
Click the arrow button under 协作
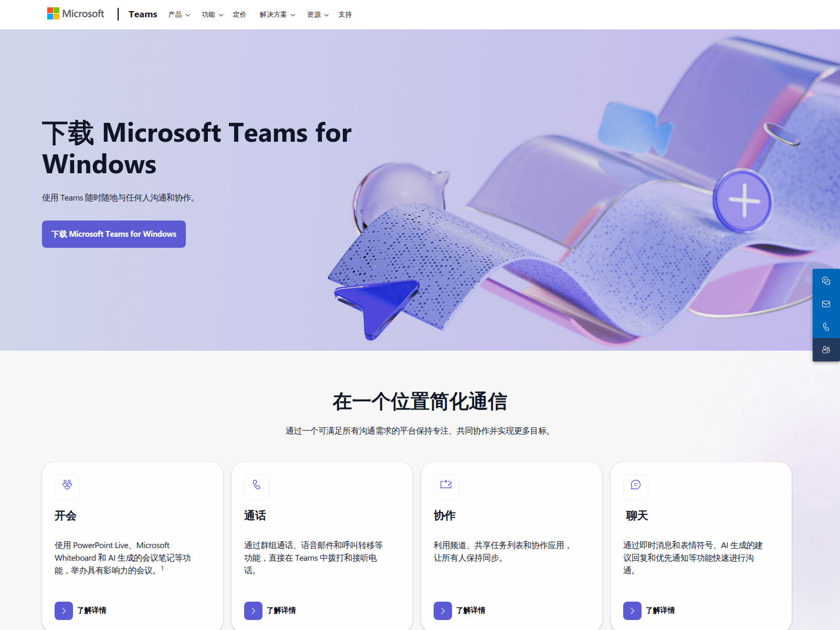[443, 611]
